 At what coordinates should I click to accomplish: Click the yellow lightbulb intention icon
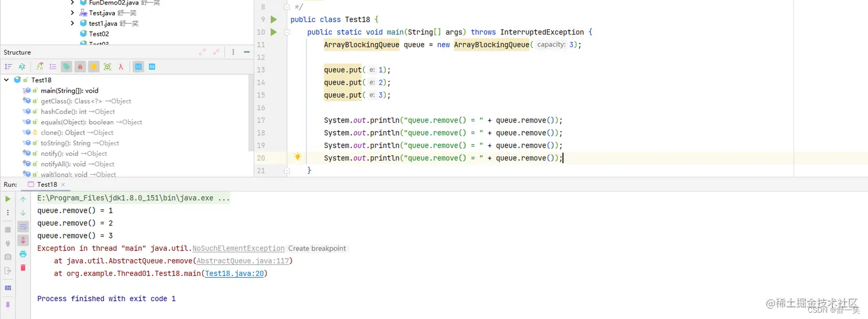click(297, 157)
